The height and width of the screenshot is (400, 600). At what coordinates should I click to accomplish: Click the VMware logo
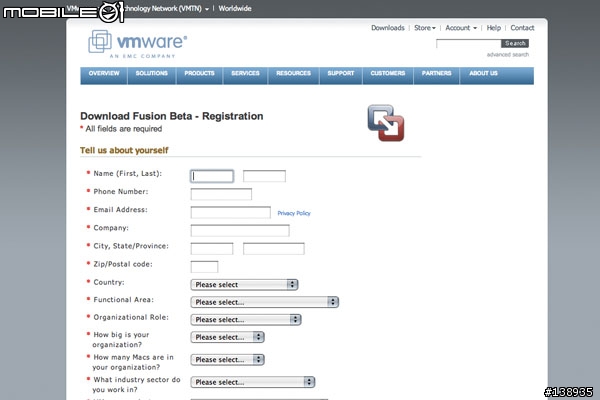click(x=138, y=44)
